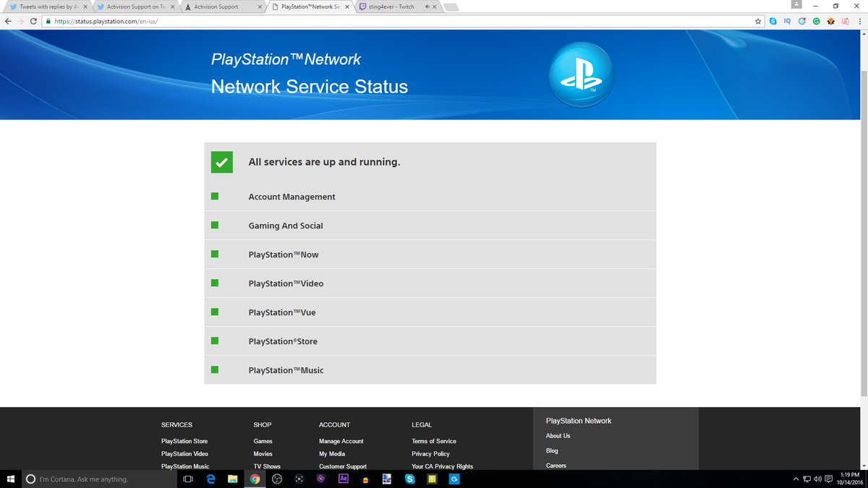Expand the PlayStation Video status row
The height and width of the screenshot is (488, 868).
(430, 283)
